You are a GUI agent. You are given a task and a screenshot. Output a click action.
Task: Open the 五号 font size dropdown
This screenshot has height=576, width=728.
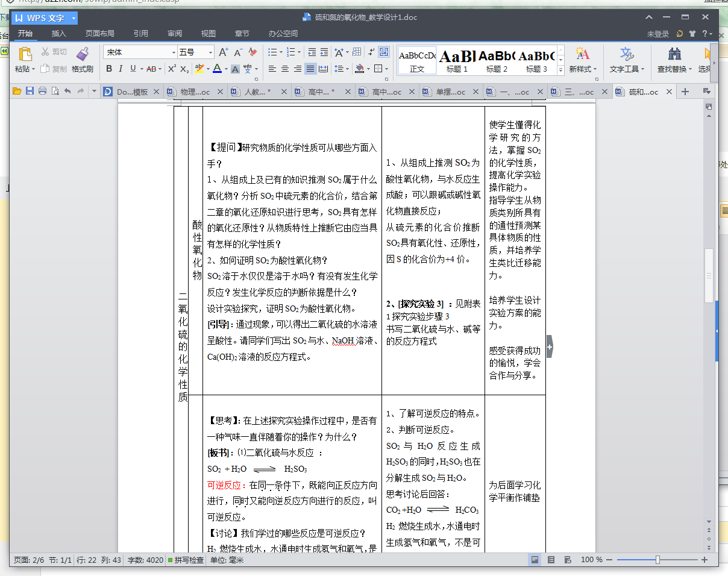point(210,52)
